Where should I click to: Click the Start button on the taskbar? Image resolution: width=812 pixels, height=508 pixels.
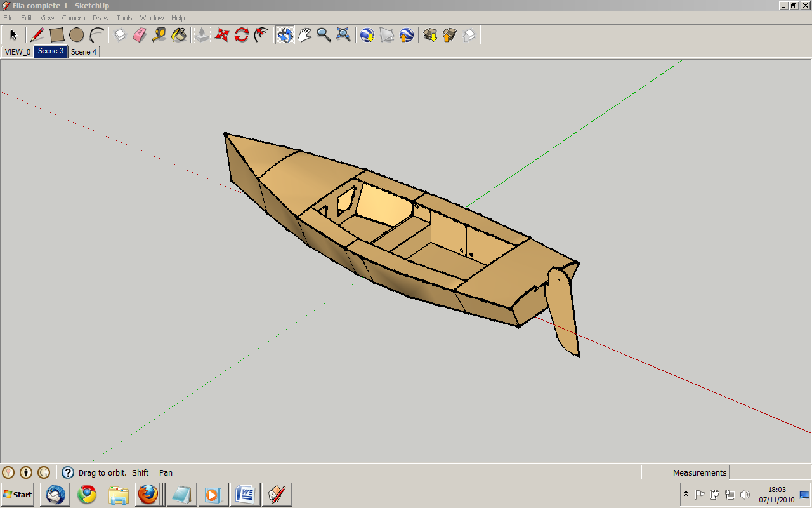17,494
